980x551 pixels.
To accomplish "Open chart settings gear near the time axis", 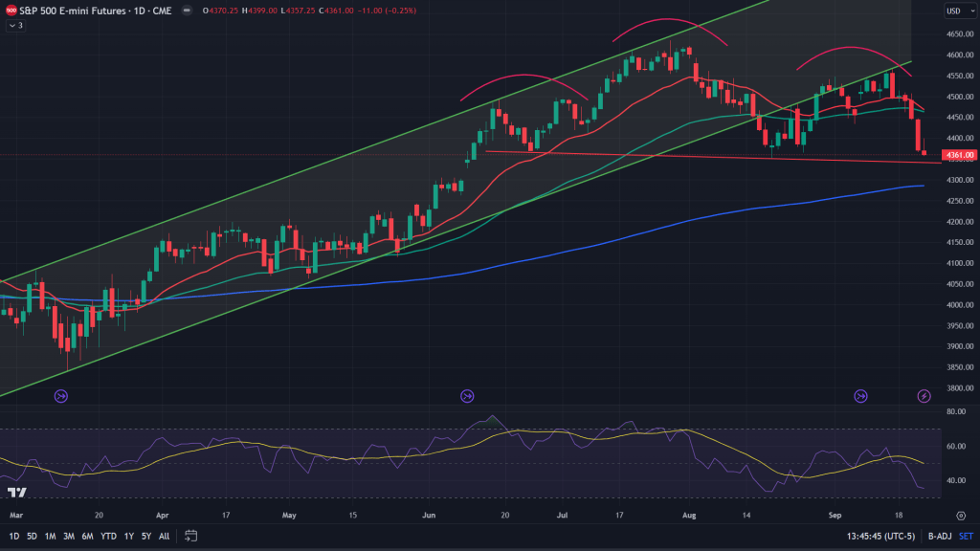I will point(961,516).
